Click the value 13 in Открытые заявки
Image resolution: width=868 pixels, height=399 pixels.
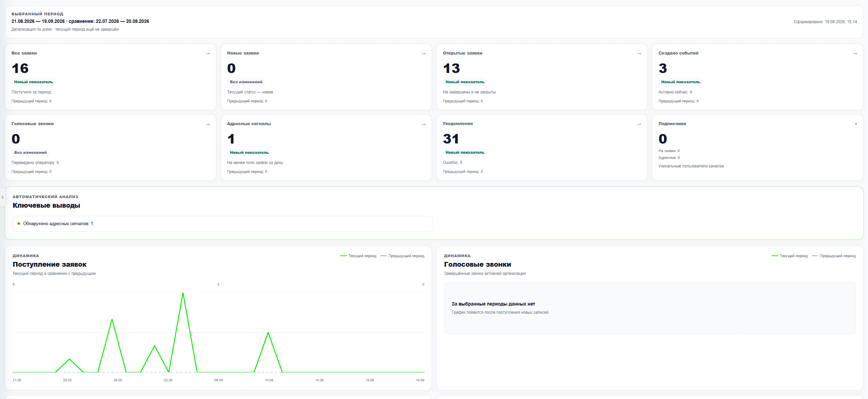(451, 68)
